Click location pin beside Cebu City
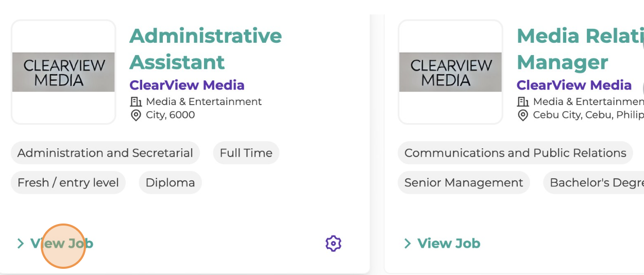The image size is (644, 275). (x=522, y=115)
